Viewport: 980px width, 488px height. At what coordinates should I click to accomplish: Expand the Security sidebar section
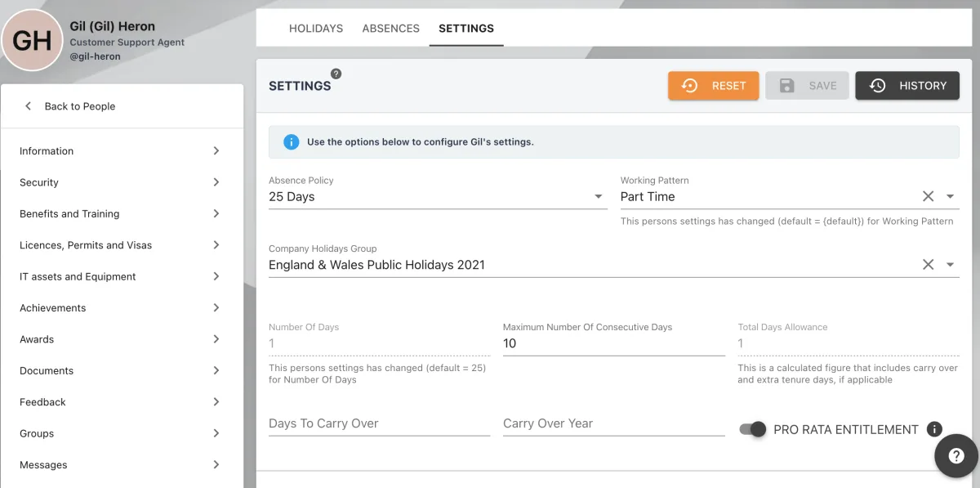coord(122,182)
